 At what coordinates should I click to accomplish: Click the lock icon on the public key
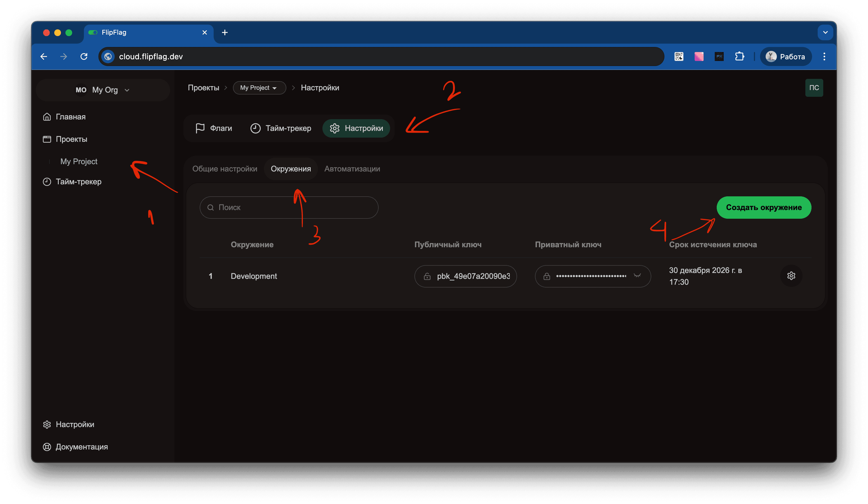click(x=427, y=276)
